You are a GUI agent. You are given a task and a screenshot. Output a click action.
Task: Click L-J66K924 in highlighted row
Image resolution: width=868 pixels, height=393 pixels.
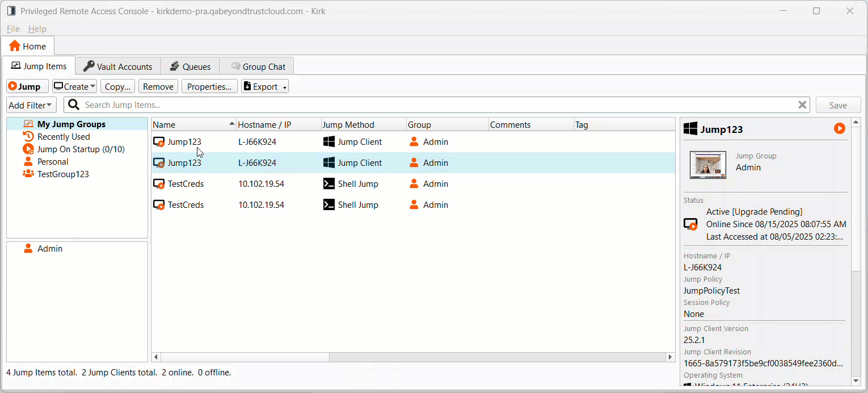(257, 163)
